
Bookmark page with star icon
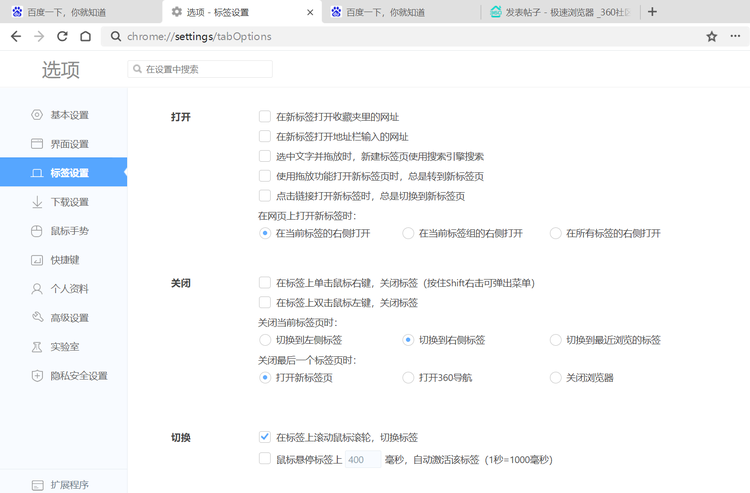[x=711, y=36]
